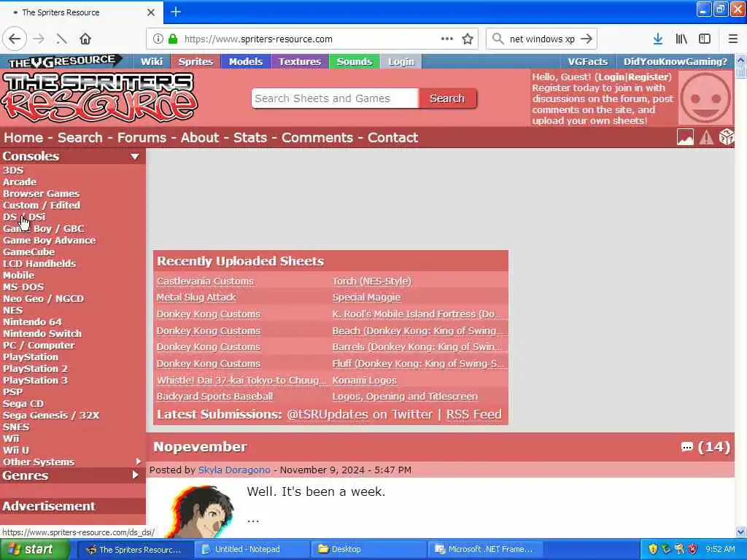Open the Windows start button

click(x=34, y=549)
